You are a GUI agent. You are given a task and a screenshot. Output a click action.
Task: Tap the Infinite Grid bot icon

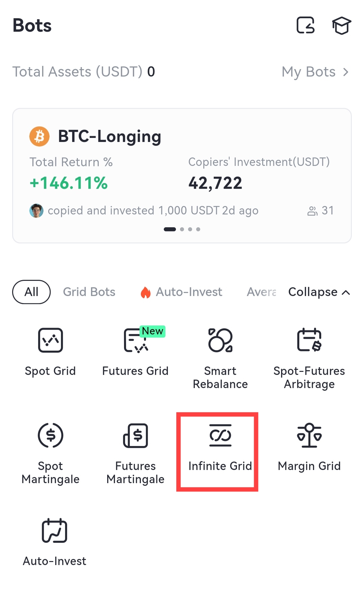220,436
